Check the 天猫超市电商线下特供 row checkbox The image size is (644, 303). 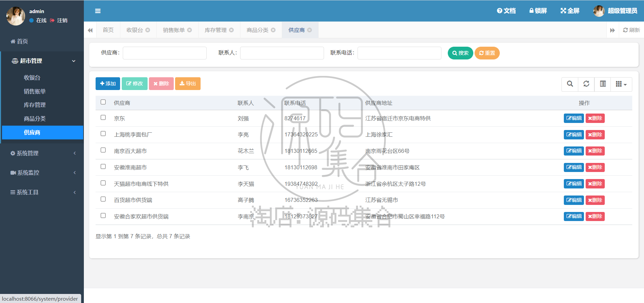click(x=103, y=183)
